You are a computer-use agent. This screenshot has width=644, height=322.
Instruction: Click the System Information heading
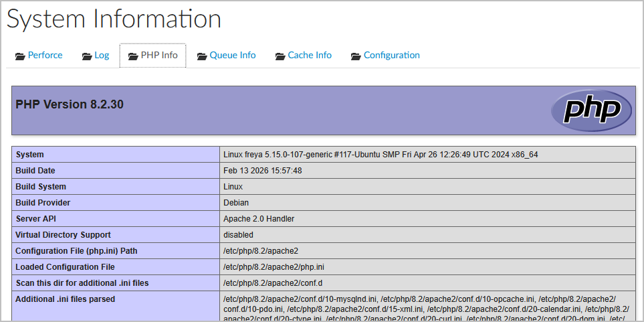pos(114,19)
